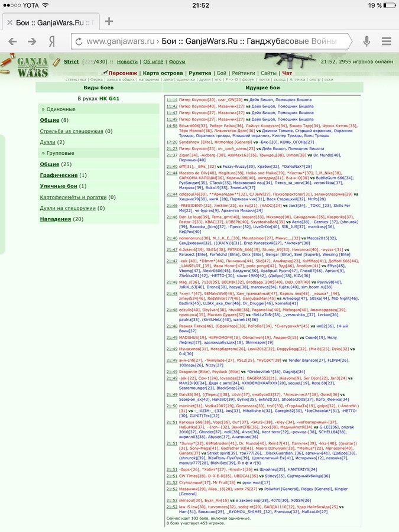Open Нападения (20) link
399x532 pixels.
[x=56, y=219]
